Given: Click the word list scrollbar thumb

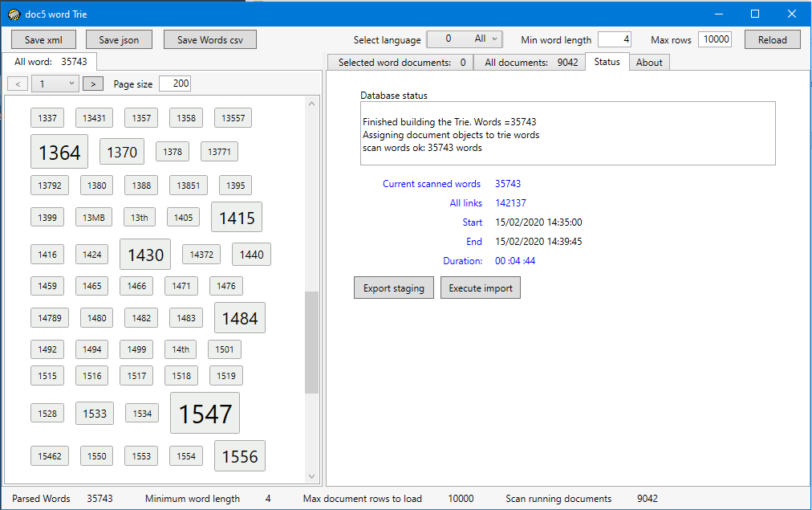Looking at the screenshot, I should click(x=311, y=343).
